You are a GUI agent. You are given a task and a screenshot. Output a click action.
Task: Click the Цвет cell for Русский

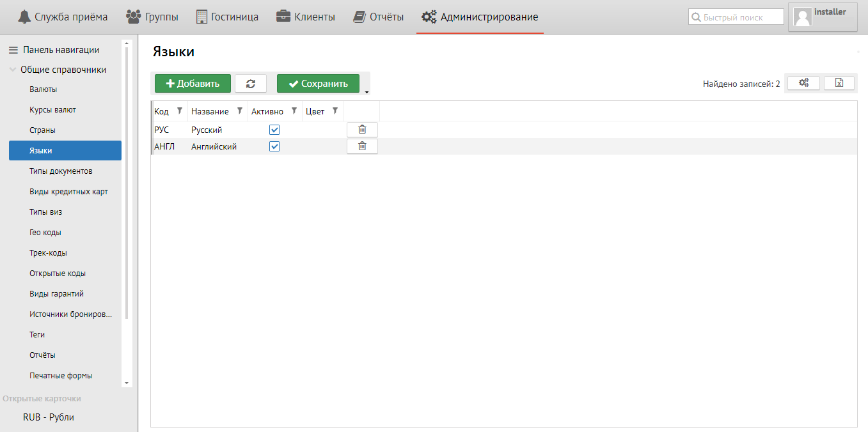pyautogui.click(x=322, y=130)
